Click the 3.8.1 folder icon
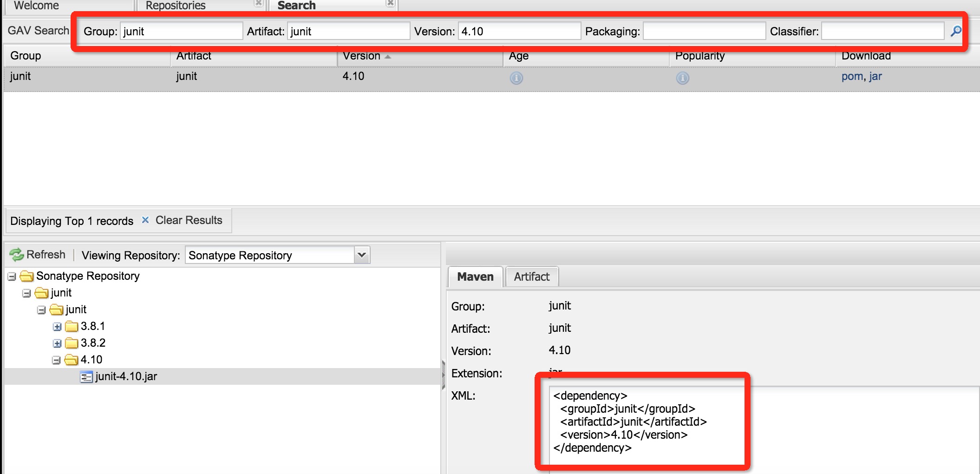 tap(72, 327)
